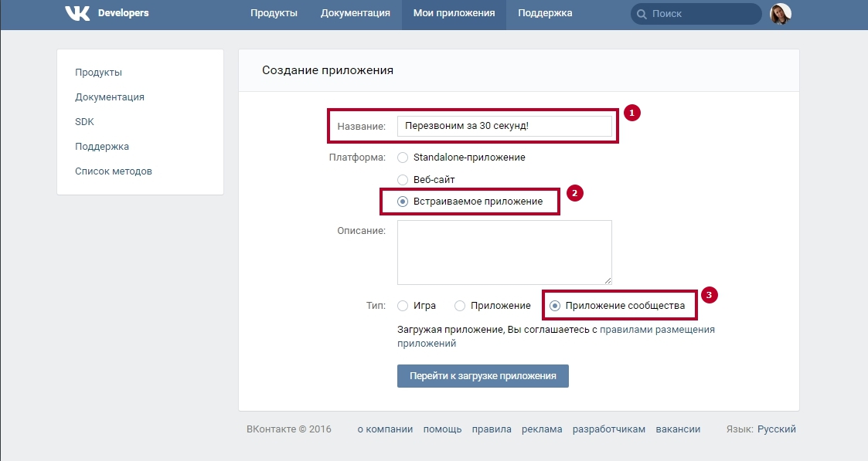Image resolution: width=868 pixels, height=461 pixels.
Task: Click the Название input field
Action: 504,126
